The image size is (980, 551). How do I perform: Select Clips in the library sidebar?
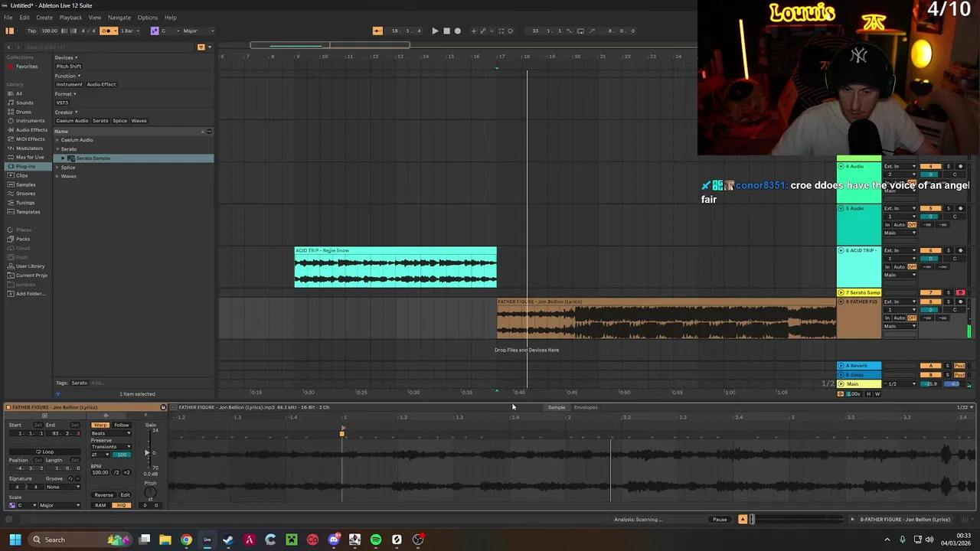tap(21, 175)
